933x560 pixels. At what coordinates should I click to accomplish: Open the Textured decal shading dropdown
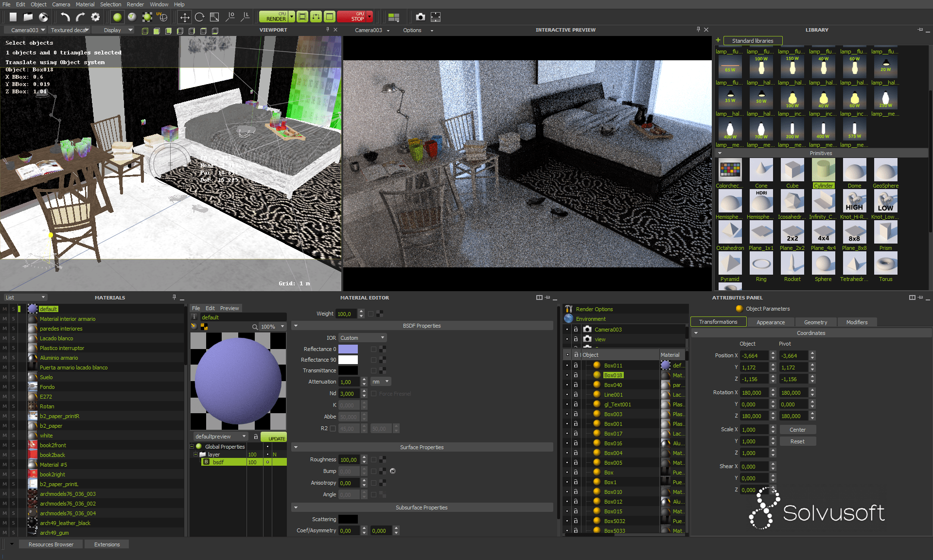tap(70, 30)
